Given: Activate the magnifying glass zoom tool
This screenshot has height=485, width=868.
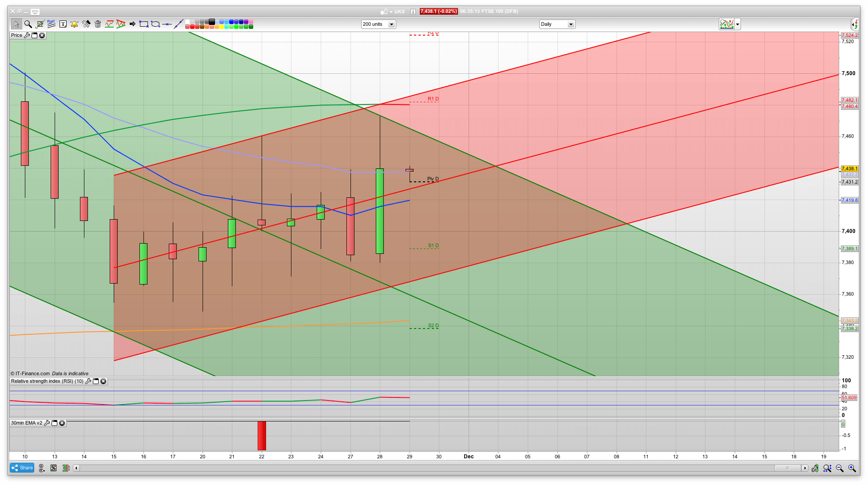Looking at the screenshot, I should click(28, 24).
